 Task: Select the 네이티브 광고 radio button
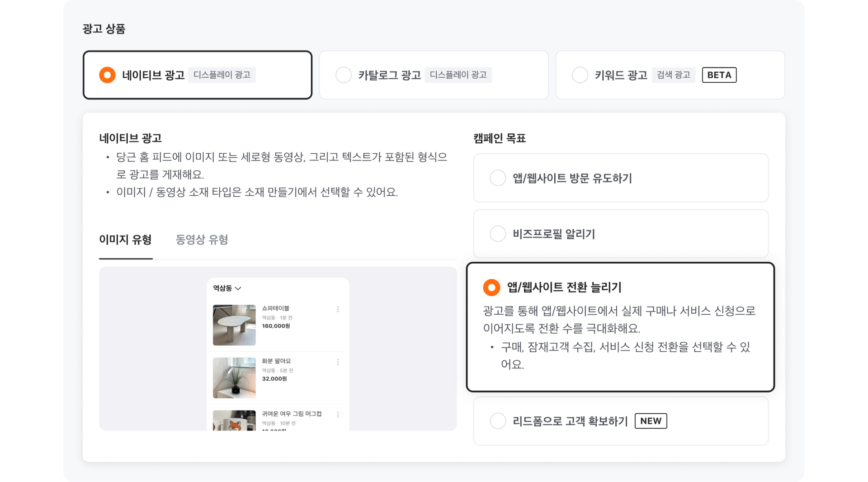tap(107, 75)
